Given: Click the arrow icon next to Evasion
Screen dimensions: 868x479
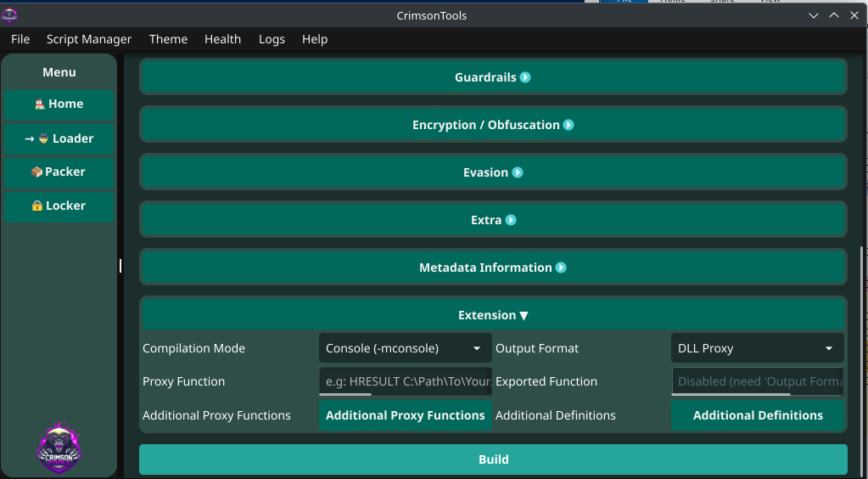Looking at the screenshot, I should coord(517,172).
